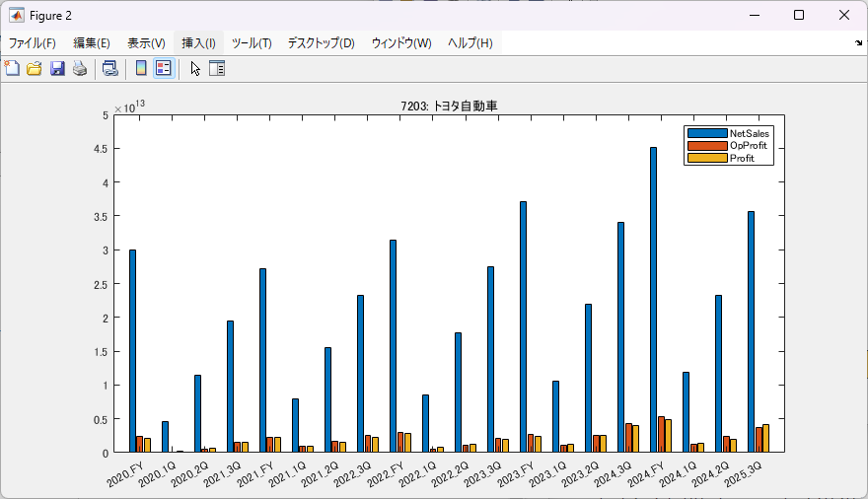Click the 2023_FY x-axis tick label
The image size is (868, 499).
click(x=515, y=473)
